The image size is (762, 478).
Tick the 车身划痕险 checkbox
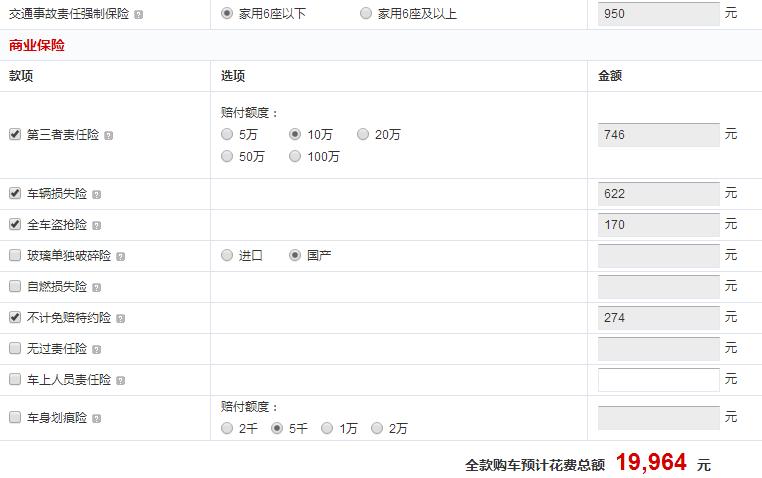pyautogui.click(x=15, y=417)
